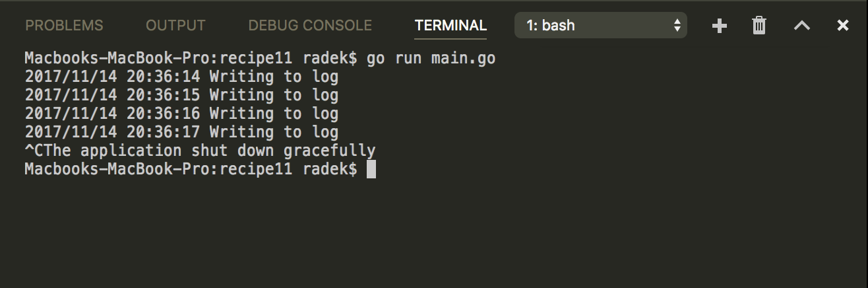The width and height of the screenshot is (868, 288).
Task: Open the '1: bash' terminal selector
Action: click(601, 26)
